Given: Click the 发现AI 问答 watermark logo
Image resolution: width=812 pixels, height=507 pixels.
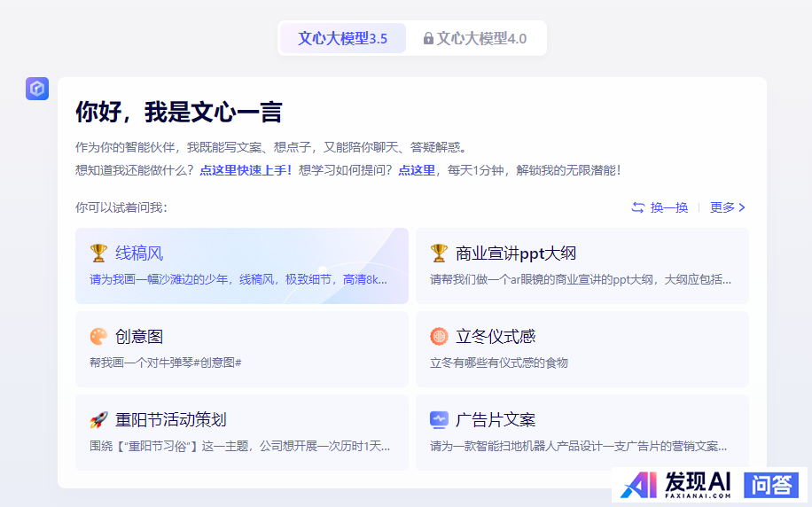Looking at the screenshot, I should (x=709, y=485).
